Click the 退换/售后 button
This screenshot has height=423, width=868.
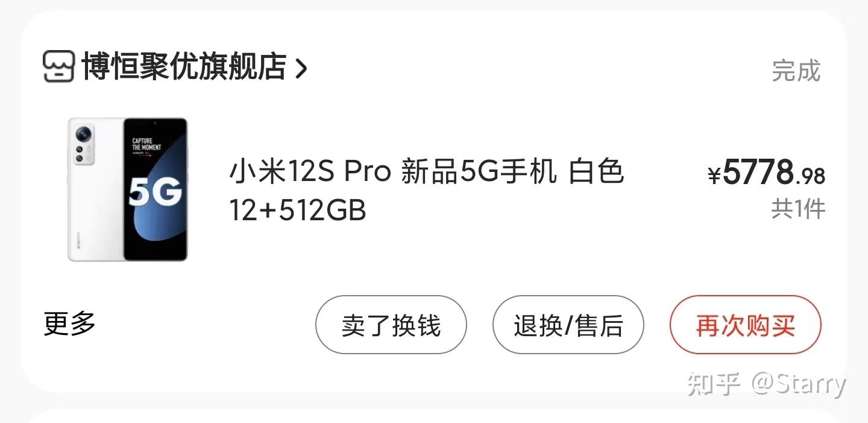pos(568,325)
